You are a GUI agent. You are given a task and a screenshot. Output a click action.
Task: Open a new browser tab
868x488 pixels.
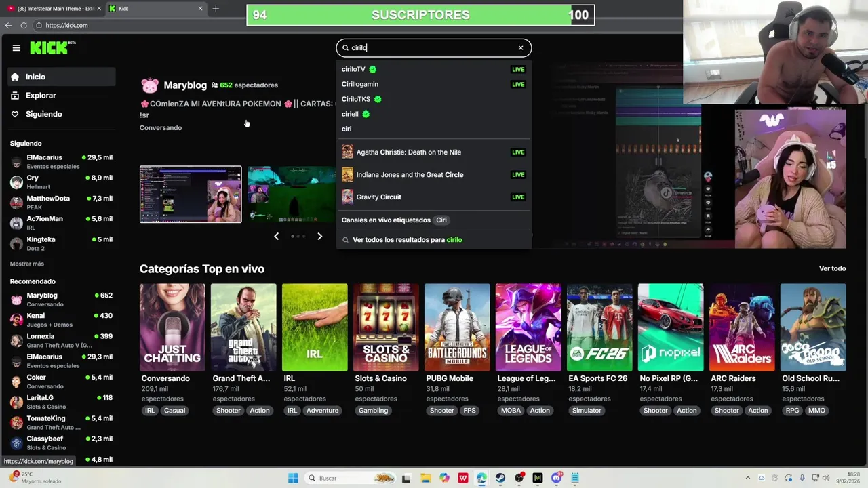point(216,9)
